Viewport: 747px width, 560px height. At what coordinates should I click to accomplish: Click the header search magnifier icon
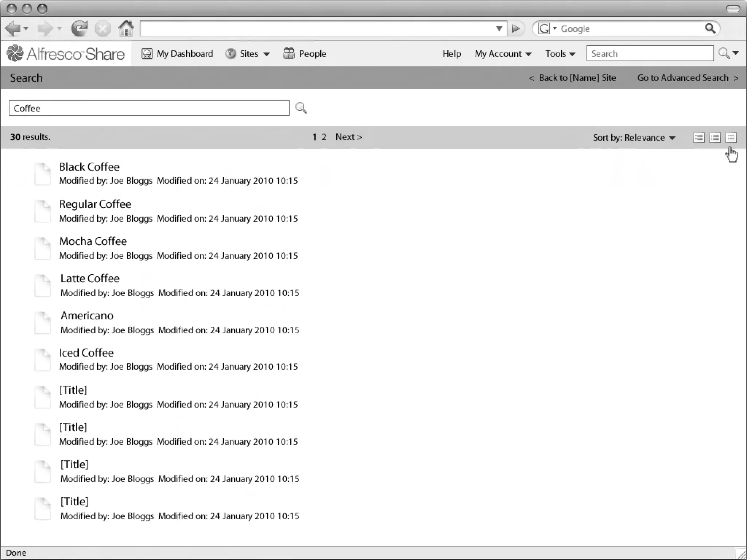coord(724,54)
